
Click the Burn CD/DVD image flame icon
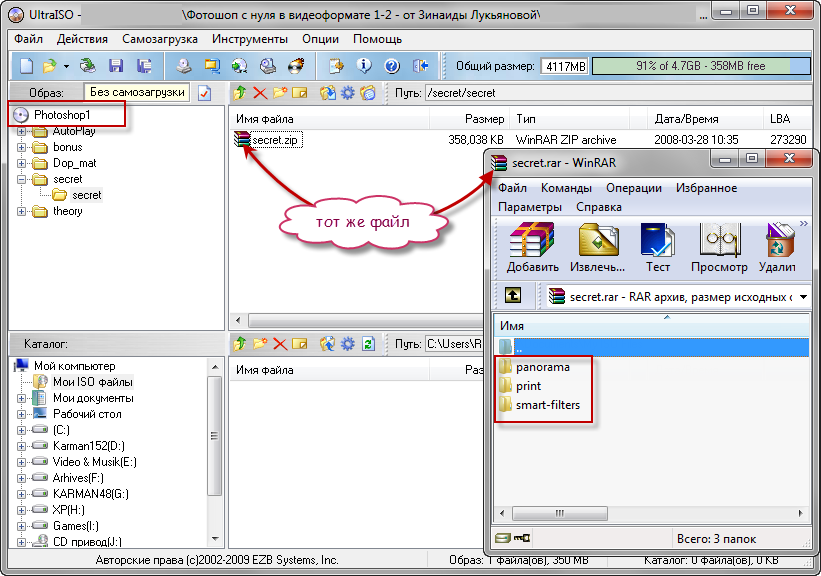point(296,66)
